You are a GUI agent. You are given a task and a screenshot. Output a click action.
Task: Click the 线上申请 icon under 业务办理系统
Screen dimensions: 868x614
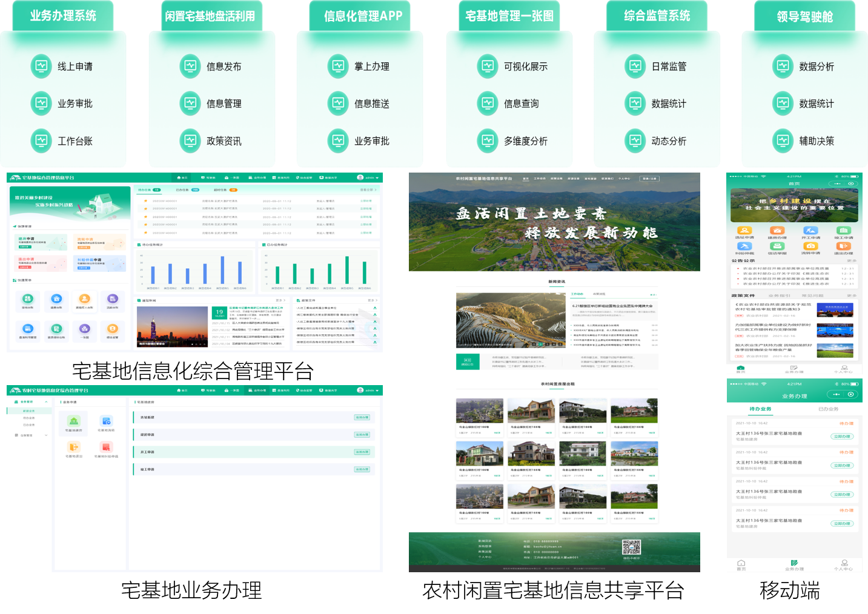(x=41, y=67)
